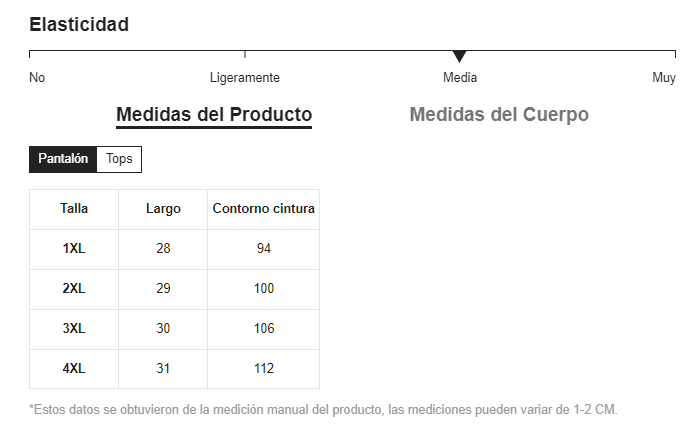Click the waist value 112 cell
Image resolution: width=699 pixels, height=428 pixels.
264,369
